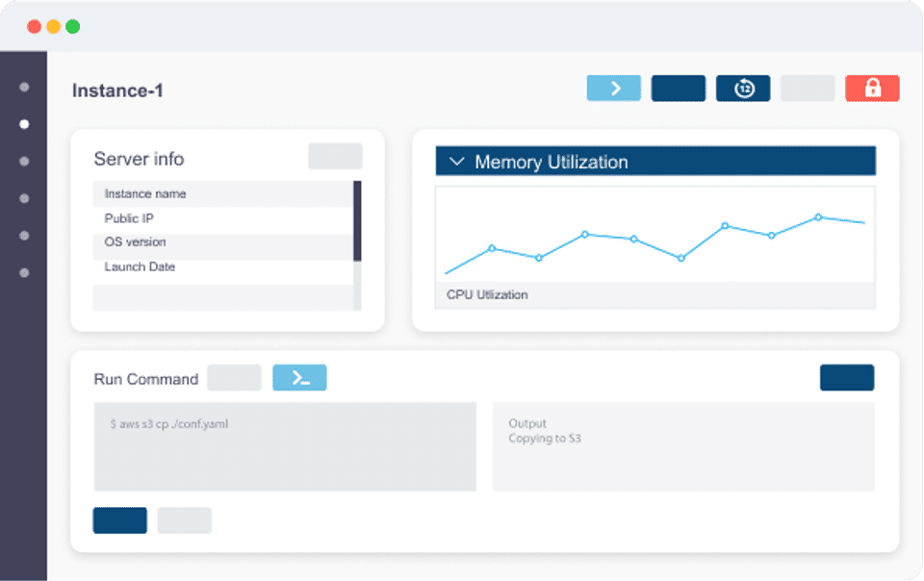924x581 pixels.
Task: Click the aws s3 cp command input area
Action: pos(285,446)
